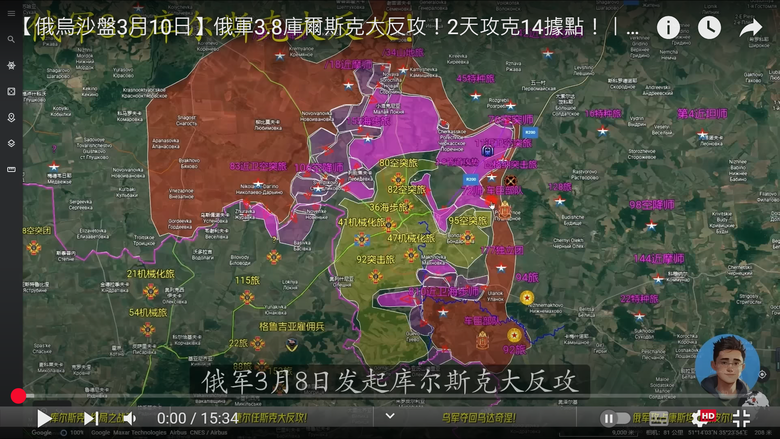The width and height of the screenshot is (780, 439).
Task: Share the video with the arrow icon
Action: coord(751,27)
